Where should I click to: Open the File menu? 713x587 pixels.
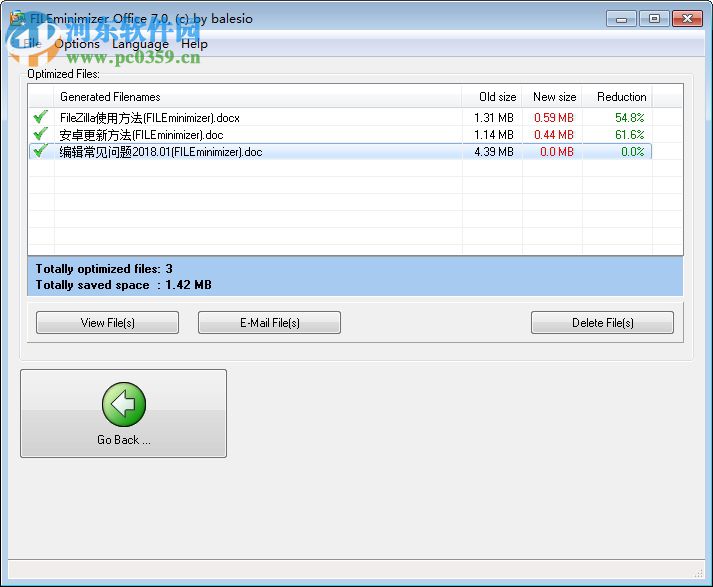(32, 44)
